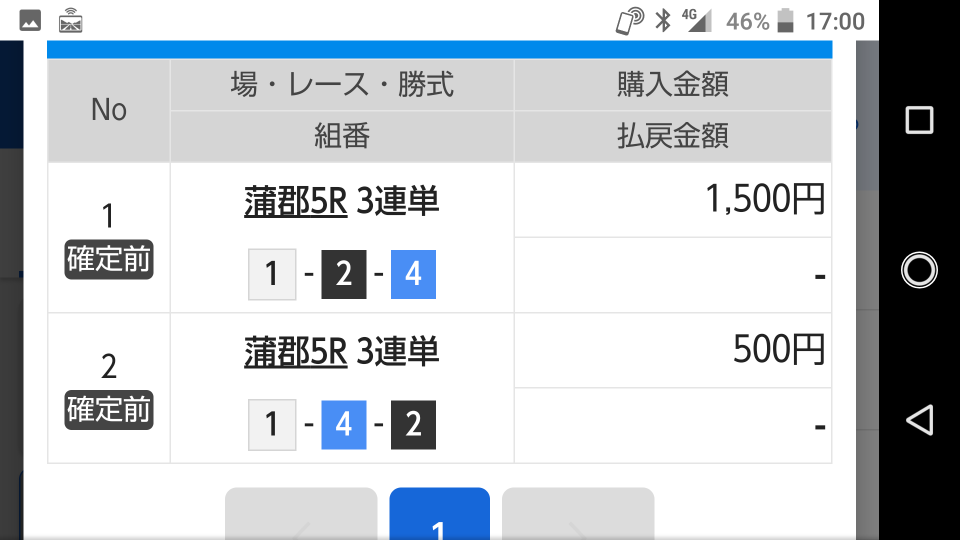
Task: Tap the Bluetooth status icon
Action: pyautogui.click(x=663, y=21)
